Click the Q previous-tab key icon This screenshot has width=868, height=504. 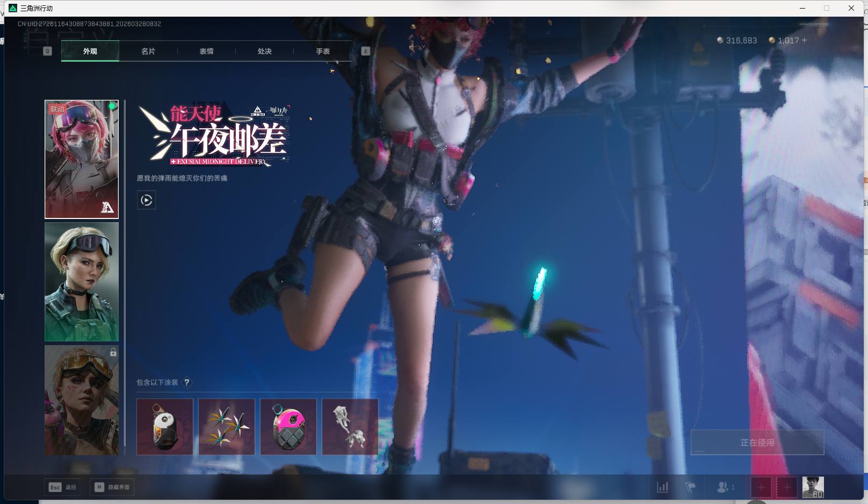coord(47,51)
